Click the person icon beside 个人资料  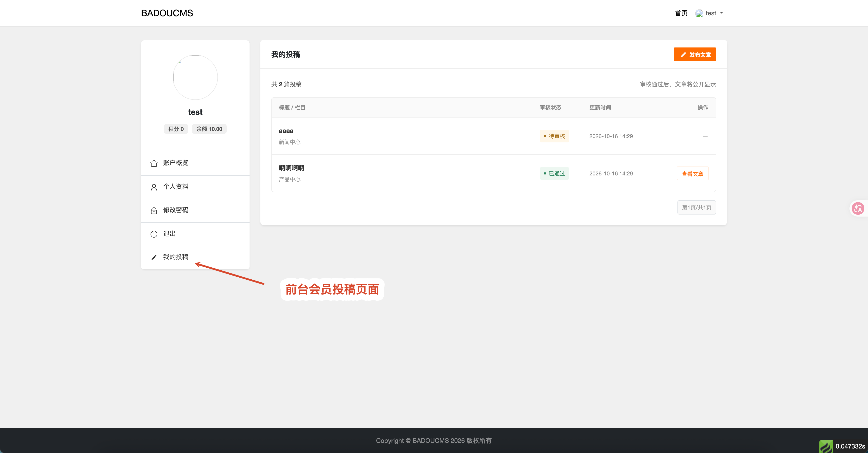pos(154,187)
